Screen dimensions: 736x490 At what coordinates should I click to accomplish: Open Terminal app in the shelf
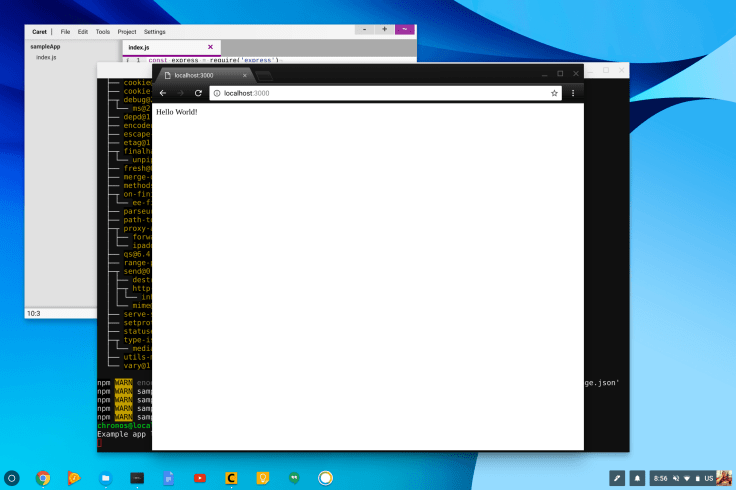[x=137, y=478]
